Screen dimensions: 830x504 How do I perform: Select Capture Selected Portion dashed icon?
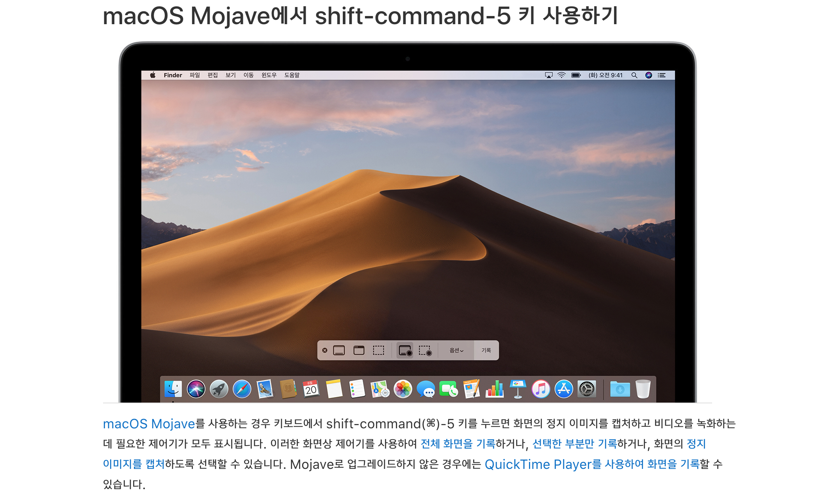[378, 350]
